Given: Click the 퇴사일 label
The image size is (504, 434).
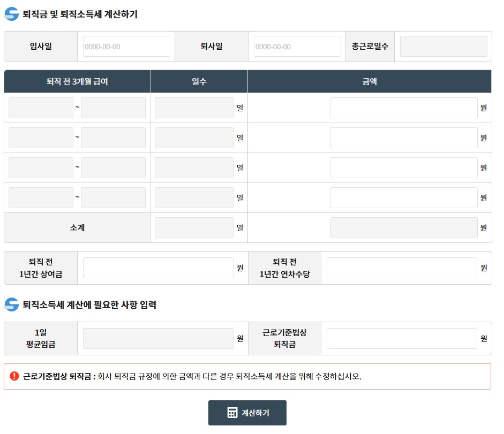Looking at the screenshot, I should pos(212,46).
